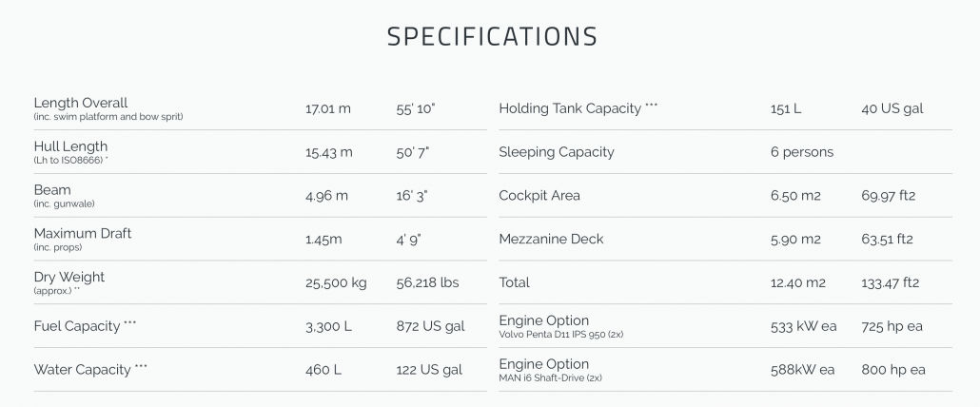Select the 800 hp ea engine value

(893, 370)
